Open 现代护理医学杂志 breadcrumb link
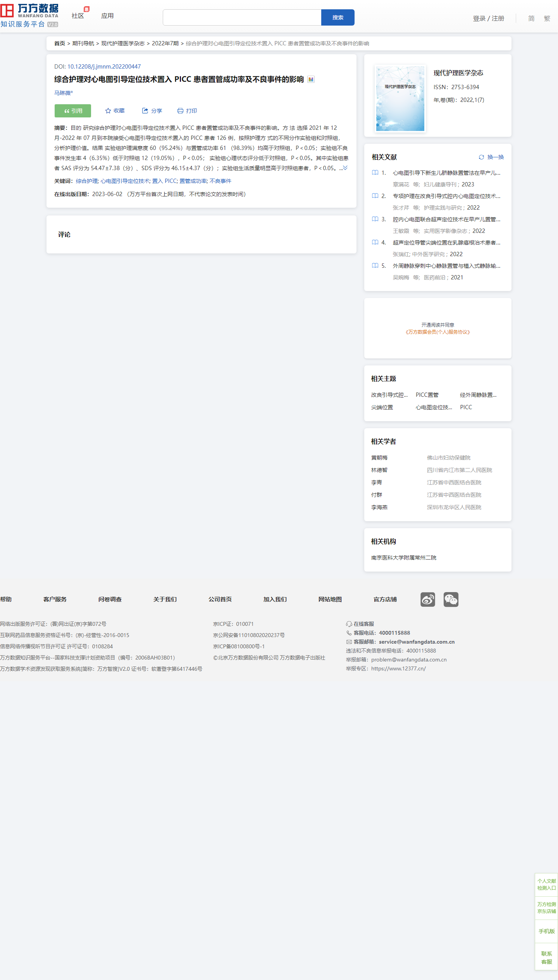 click(x=123, y=43)
